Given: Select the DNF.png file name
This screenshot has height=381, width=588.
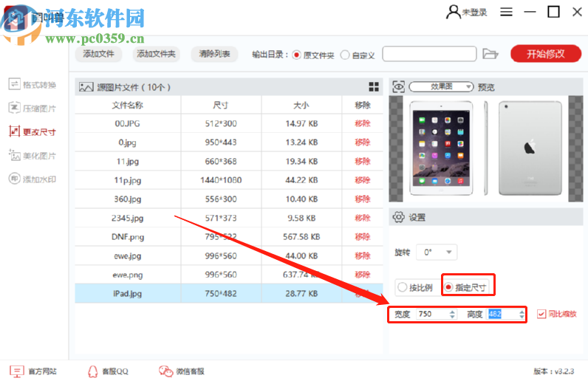Looking at the screenshot, I should 128,236.
